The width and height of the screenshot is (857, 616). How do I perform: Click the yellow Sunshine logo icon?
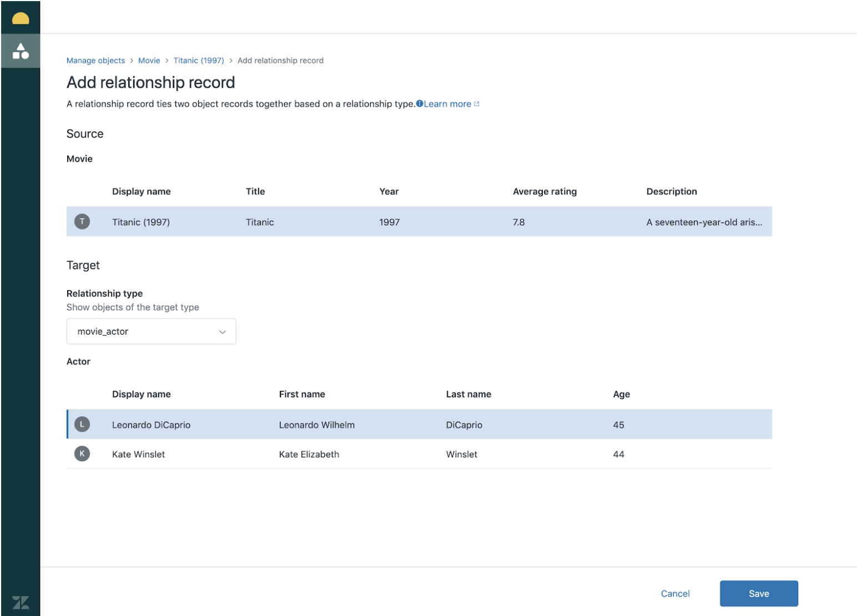21,19
